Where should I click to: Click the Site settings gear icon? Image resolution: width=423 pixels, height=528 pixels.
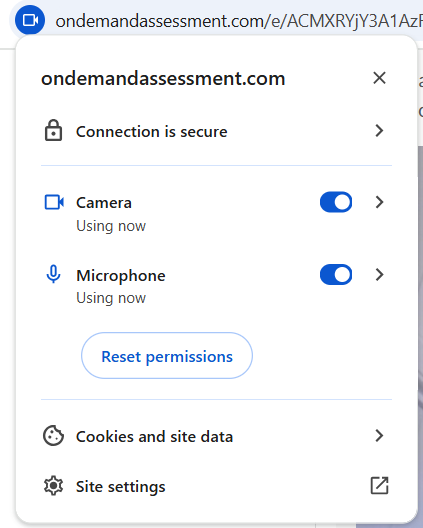(53, 486)
